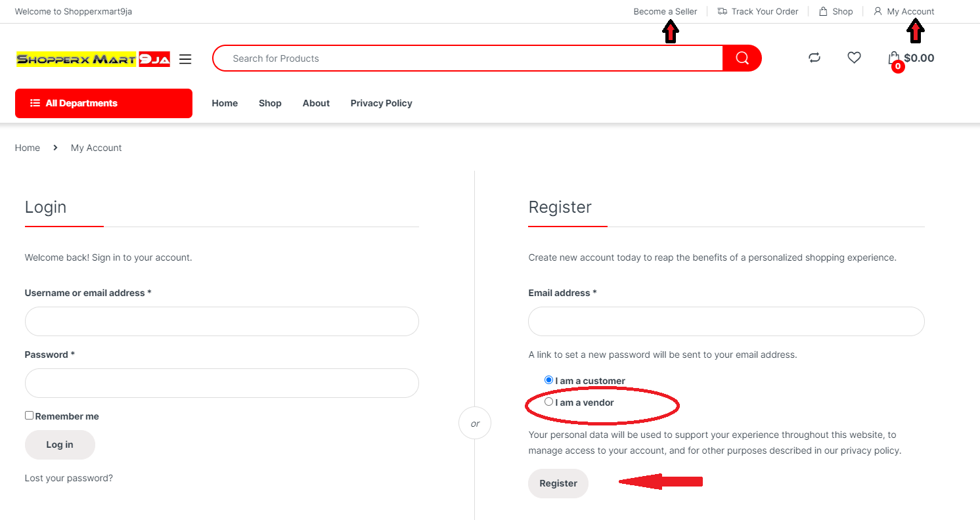The width and height of the screenshot is (980, 520).
Task: Click the Track Your Order truck icon
Action: (723, 11)
